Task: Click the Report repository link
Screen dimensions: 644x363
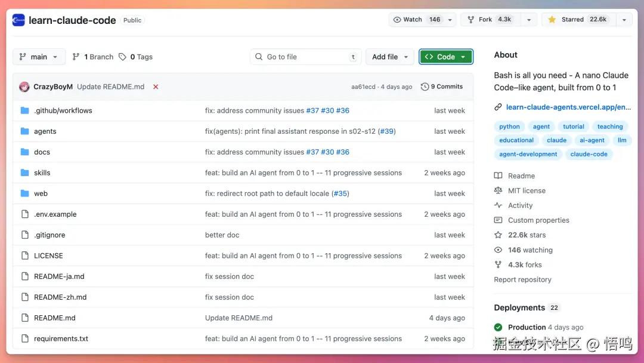Action: coord(522,279)
